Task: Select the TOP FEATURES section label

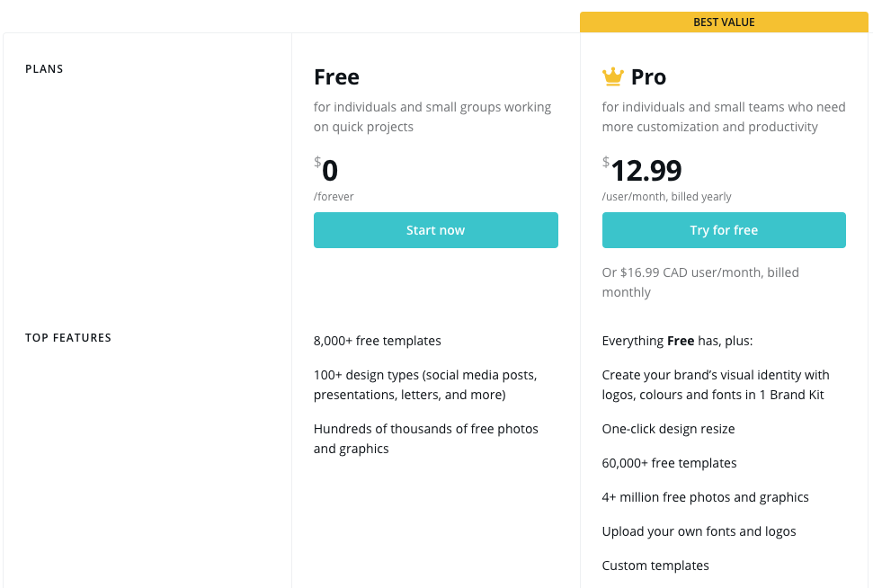Action: coord(68,338)
